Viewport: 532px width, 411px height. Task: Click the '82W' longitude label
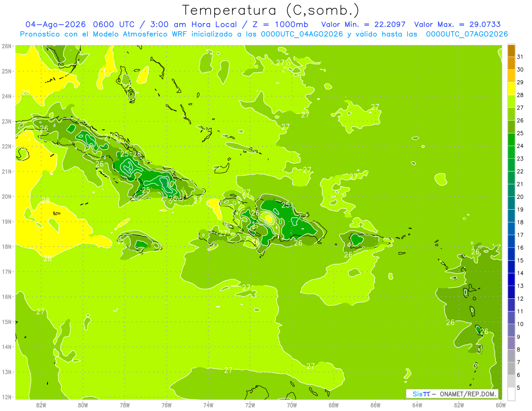[41, 405]
